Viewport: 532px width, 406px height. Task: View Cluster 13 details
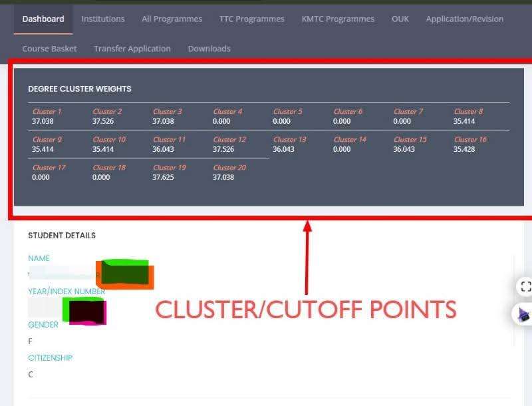coord(290,139)
